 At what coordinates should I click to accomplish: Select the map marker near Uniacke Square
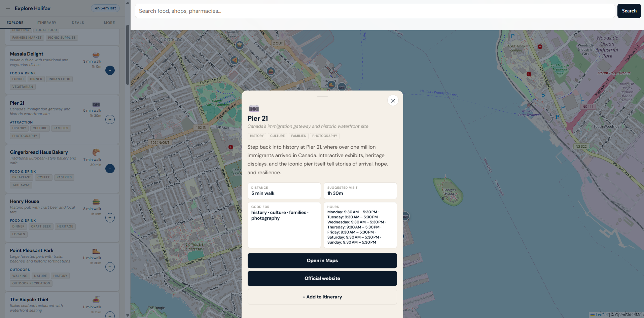point(239,44)
